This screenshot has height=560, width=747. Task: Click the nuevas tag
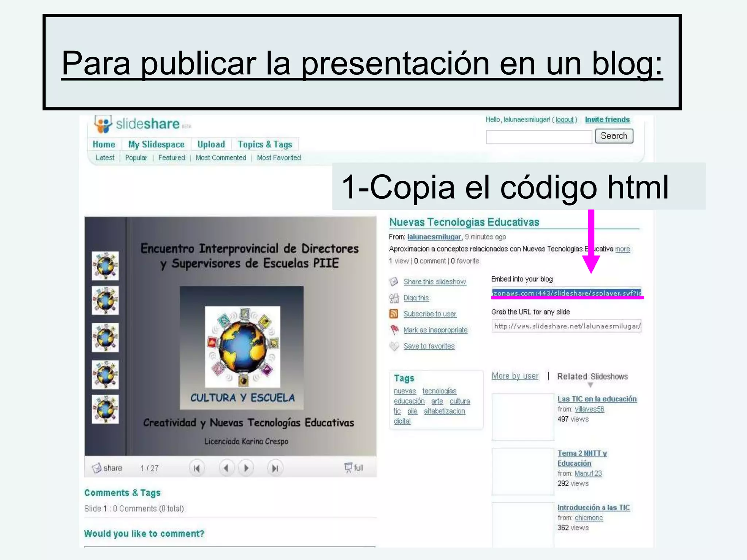coord(405,391)
